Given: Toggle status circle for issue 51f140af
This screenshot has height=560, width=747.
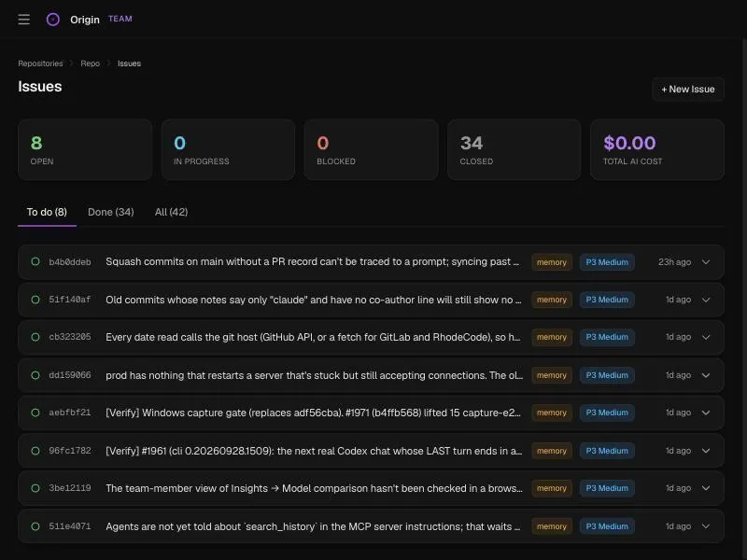Looking at the screenshot, I should tap(35, 300).
